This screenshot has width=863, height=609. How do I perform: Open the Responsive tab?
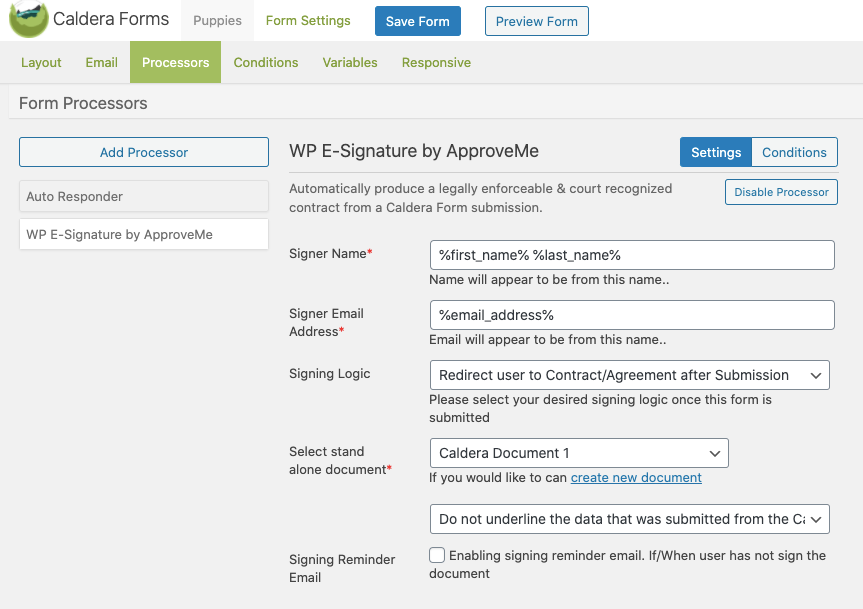pyautogui.click(x=436, y=62)
